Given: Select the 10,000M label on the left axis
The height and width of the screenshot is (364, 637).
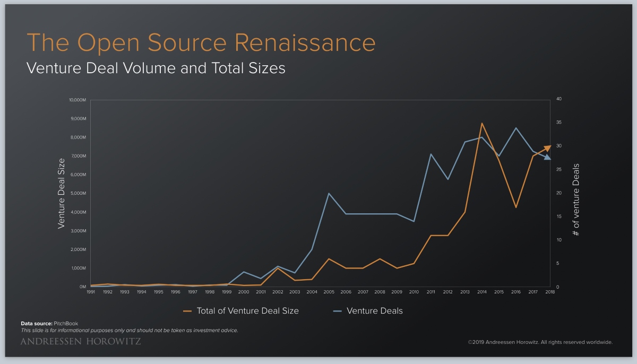Looking at the screenshot, I should 78,100.
